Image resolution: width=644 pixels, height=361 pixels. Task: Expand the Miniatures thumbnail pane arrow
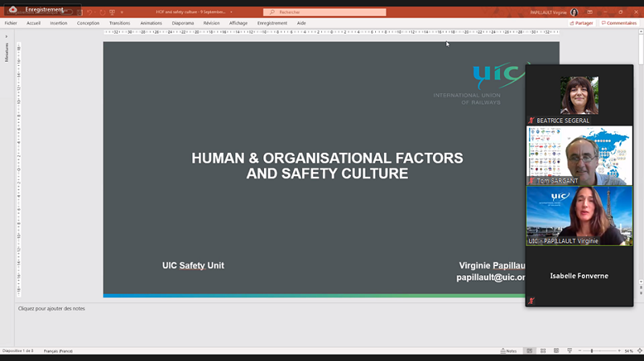(x=6, y=36)
